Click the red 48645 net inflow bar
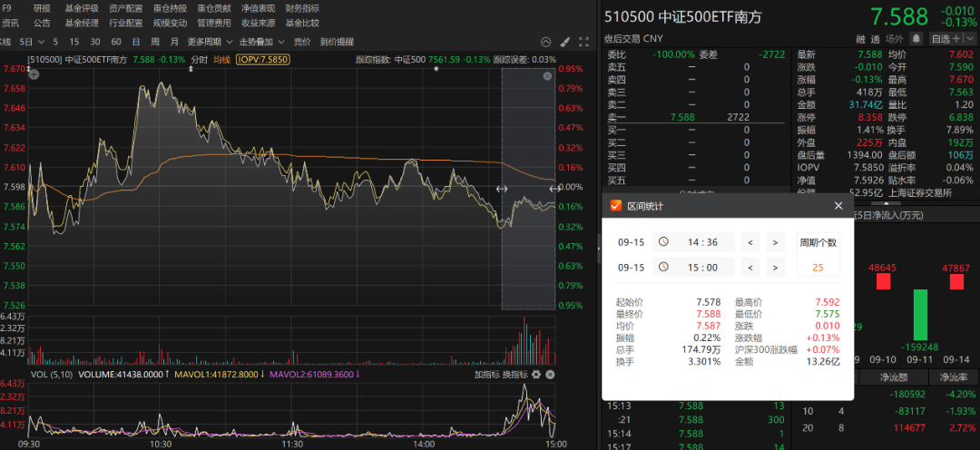980x450 pixels. click(x=883, y=281)
